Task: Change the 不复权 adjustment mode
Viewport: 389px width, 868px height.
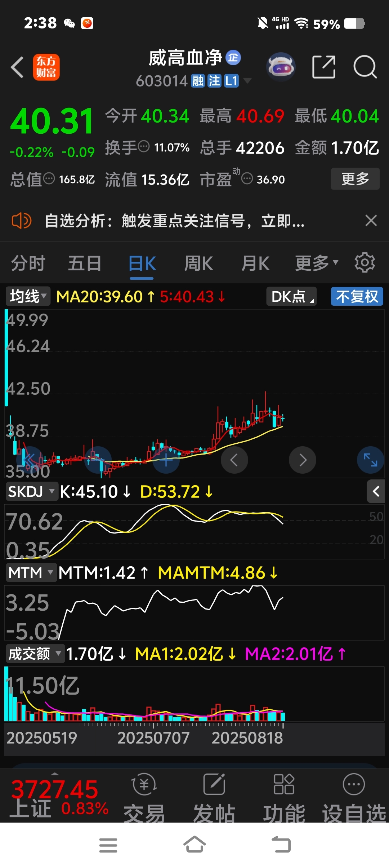Action: pos(357,296)
